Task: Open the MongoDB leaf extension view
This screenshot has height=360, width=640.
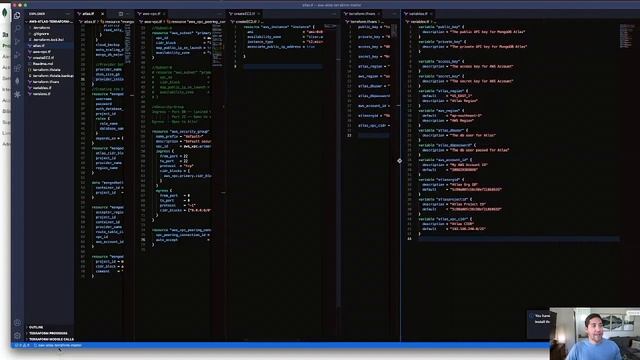Action: tap(17, 81)
